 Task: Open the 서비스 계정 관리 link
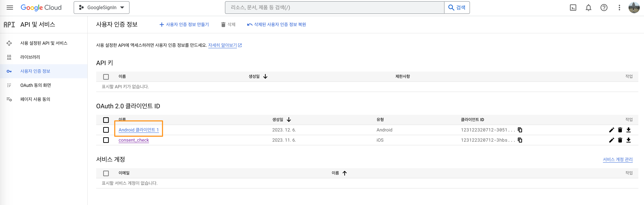click(618, 160)
